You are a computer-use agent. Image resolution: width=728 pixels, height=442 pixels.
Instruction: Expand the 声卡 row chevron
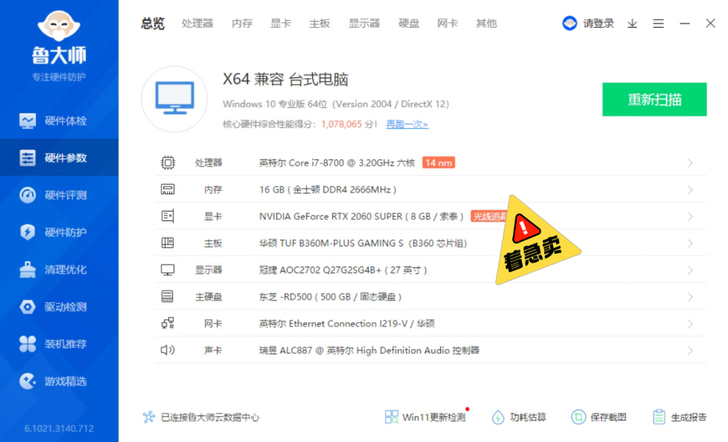tap(690, 351)
